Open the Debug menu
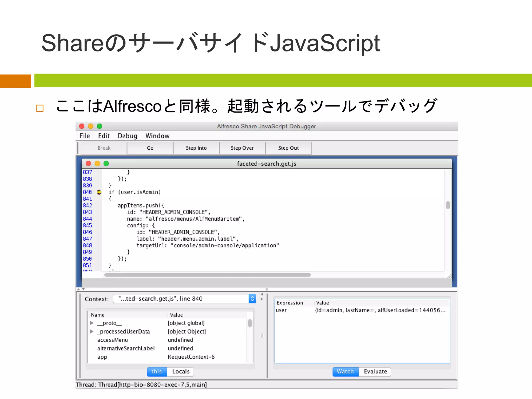The image size is (532, 399). (x=127, y=136)
